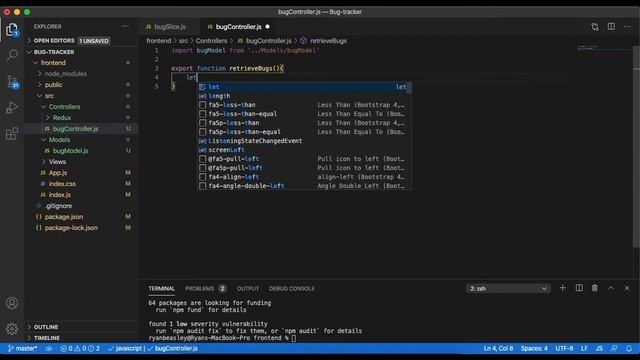Viewport: 640px width, 360px height.
Task: Select the fa5p-less-than-equal suggestion
Action: pos(304,132)
